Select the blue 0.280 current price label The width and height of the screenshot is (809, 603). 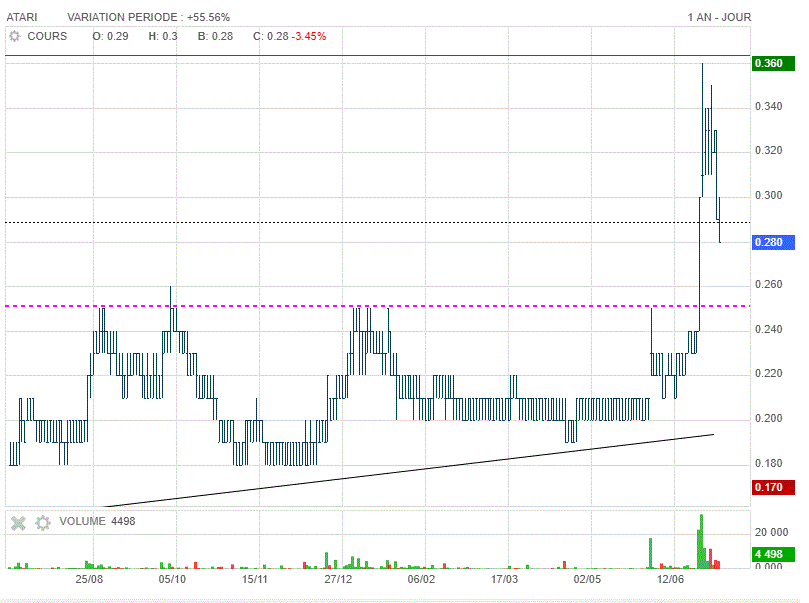click(x=773, y=242)
